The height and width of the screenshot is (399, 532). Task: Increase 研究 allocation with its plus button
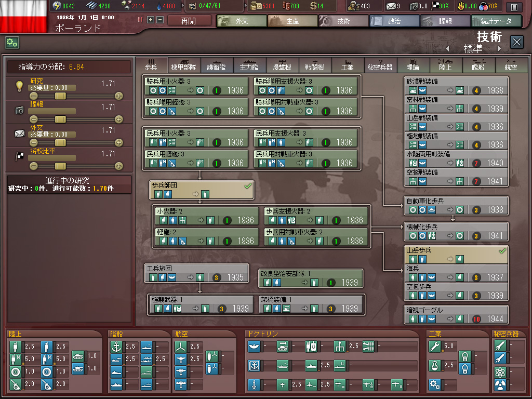(x=119, y=96)
